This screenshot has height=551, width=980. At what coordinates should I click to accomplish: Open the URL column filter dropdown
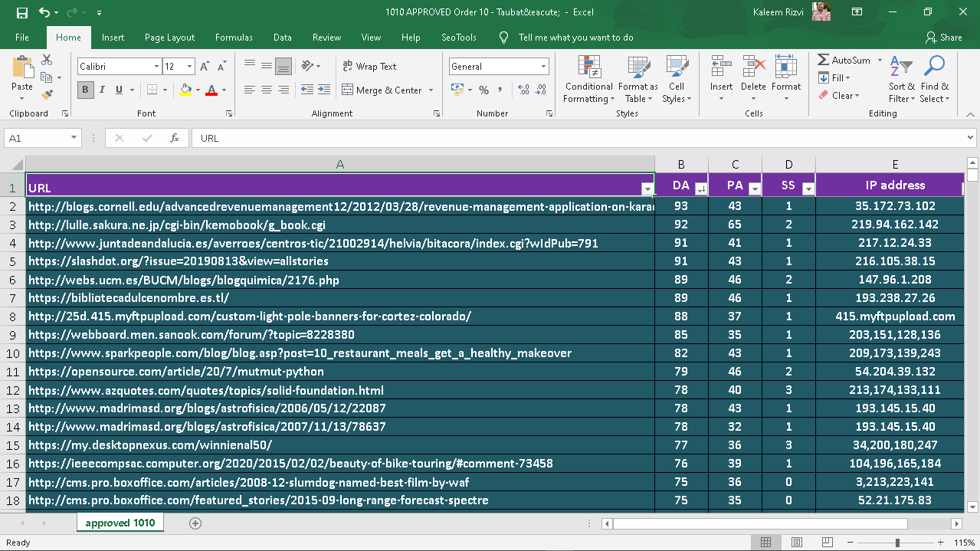(x=647, y=189)
